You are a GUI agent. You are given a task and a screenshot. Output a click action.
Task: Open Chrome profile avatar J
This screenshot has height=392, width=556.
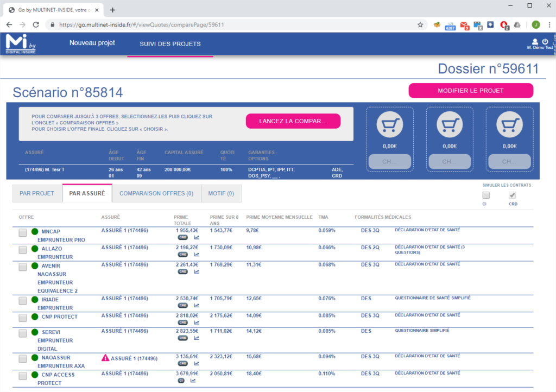point(536,25)
